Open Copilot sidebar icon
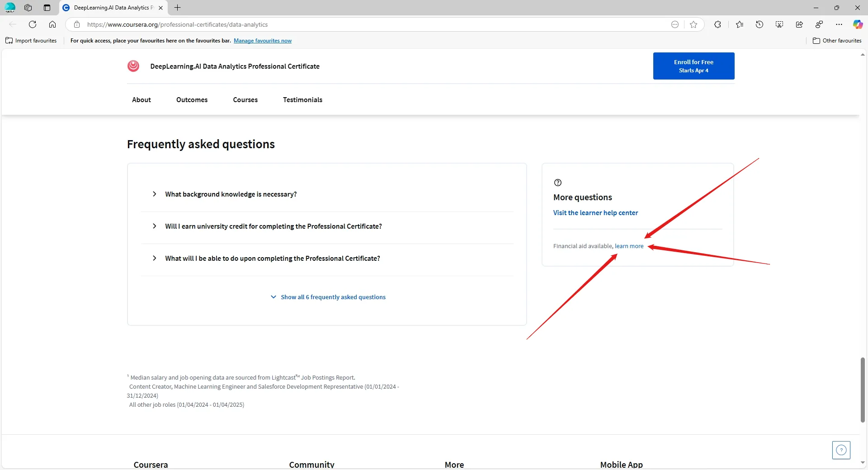The width and height of the screenshot is (868, 470). 858,24
